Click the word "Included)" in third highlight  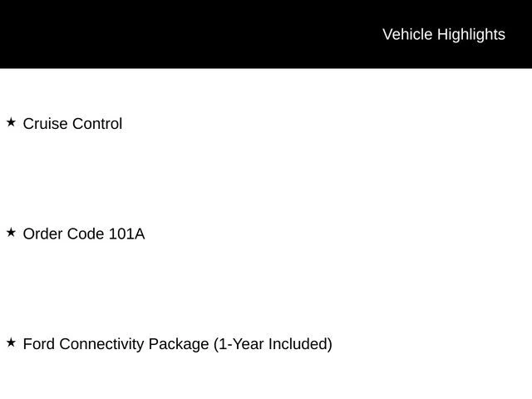(299, 344)
